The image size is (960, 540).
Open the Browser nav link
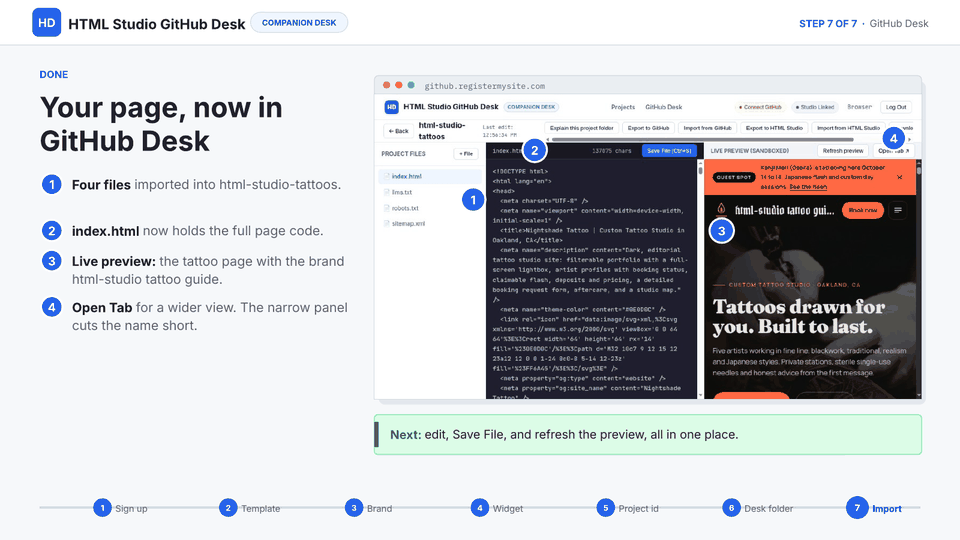pyautogui.click(x=859, y=107)
